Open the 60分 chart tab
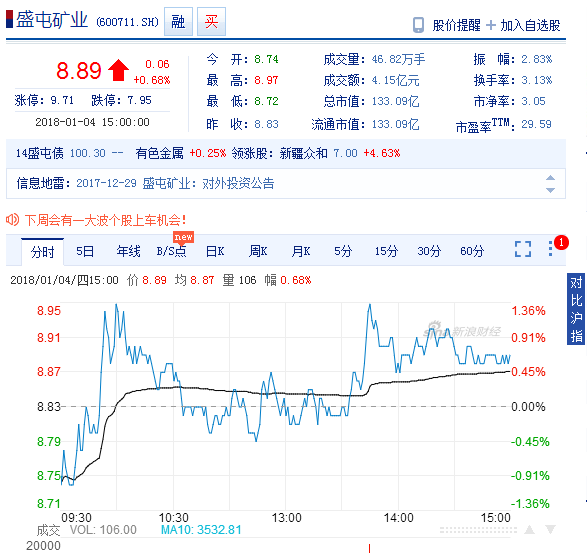 [472, 251]
